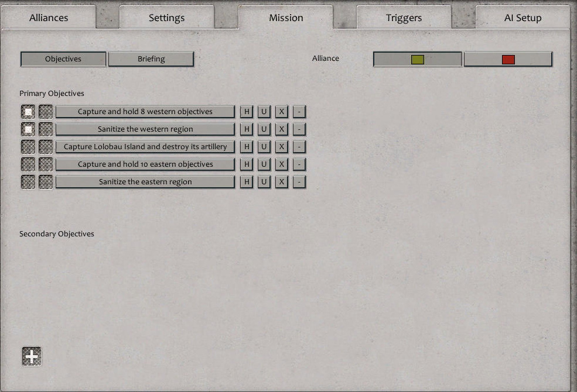Switch to the Briefing sub-tab
The width and height of the screenshot is (577, 392).
click(x=151, y=59)
